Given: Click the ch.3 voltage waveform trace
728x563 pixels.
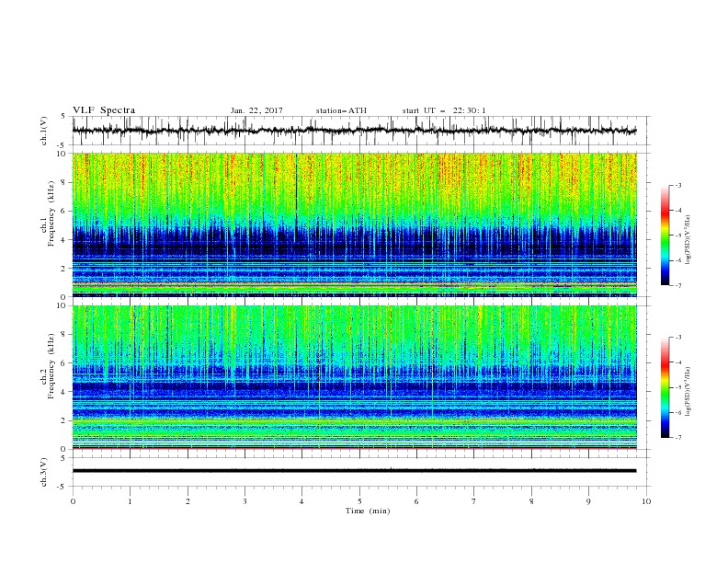Looking at the screenshot, I should tap(354, 471).
